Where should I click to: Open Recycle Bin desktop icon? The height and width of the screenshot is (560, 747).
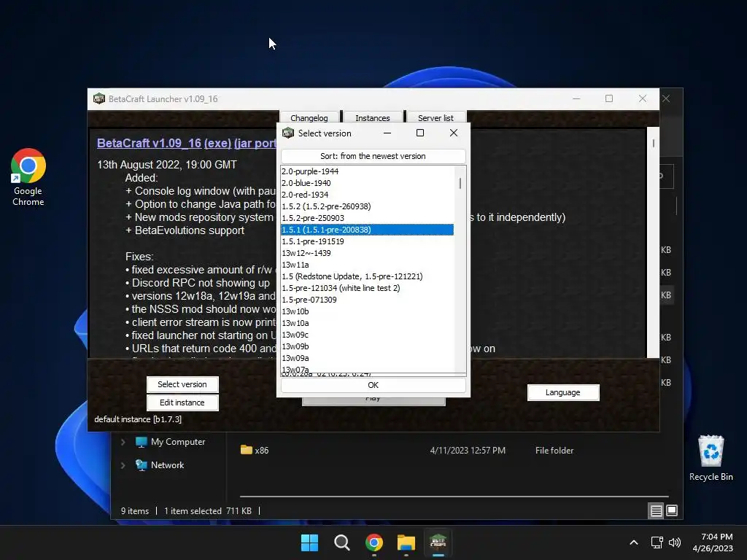[711, 458]
